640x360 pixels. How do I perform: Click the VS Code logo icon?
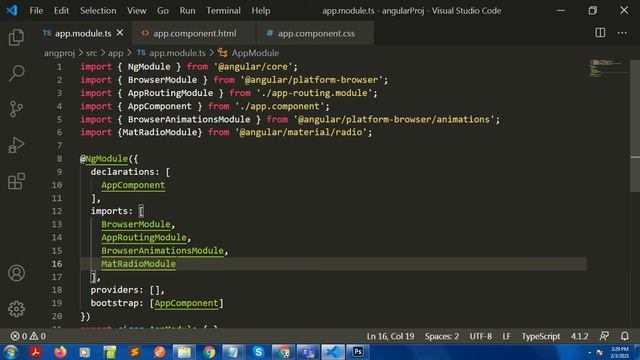pyautogui.click(x=12, y=10)
